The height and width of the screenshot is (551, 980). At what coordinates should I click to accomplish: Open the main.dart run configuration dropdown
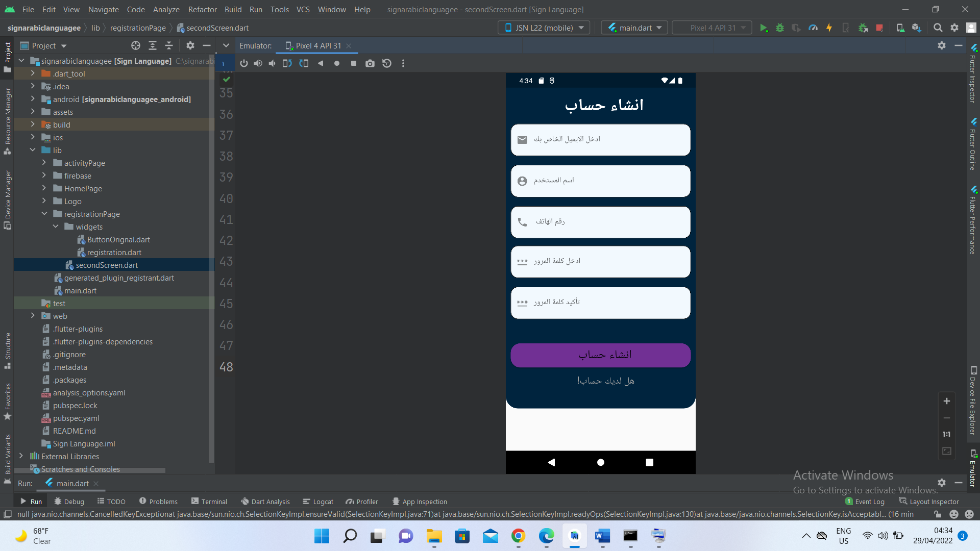(634, 28)
